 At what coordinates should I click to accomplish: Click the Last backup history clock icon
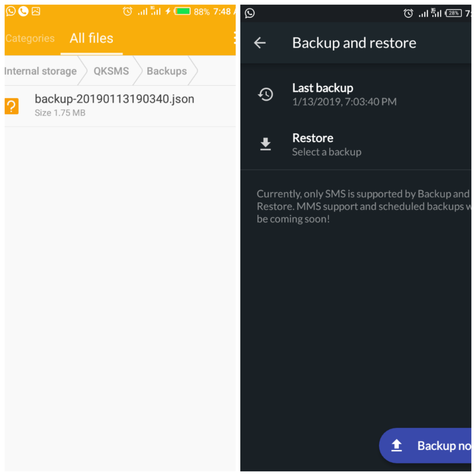click(x=265, y=94)
